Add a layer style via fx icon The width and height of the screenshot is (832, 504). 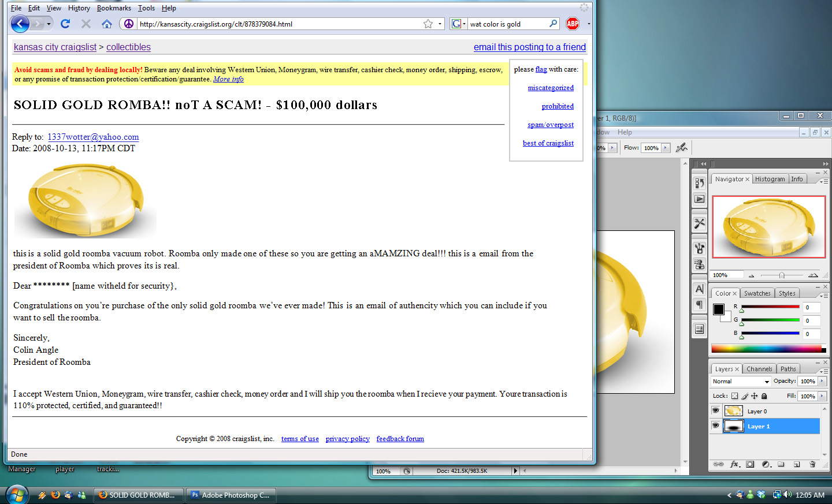(735, 464)
